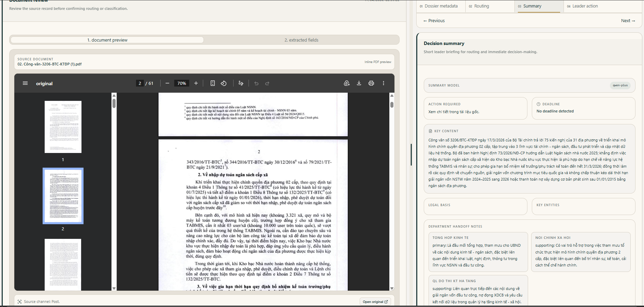Click the PDF zoom percentage field

(x=182, y=83)
